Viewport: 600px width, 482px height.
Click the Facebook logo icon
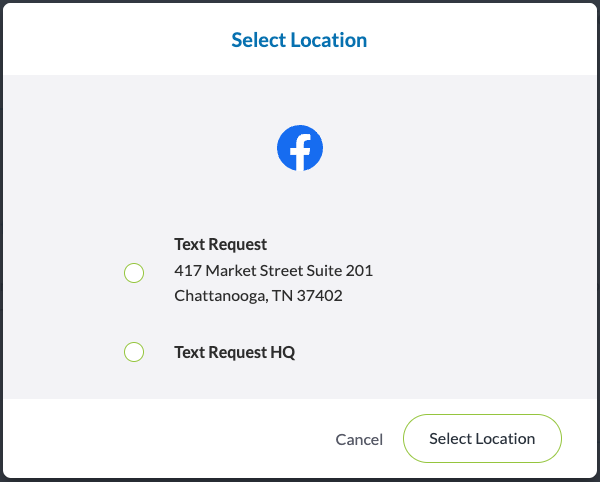300,149
